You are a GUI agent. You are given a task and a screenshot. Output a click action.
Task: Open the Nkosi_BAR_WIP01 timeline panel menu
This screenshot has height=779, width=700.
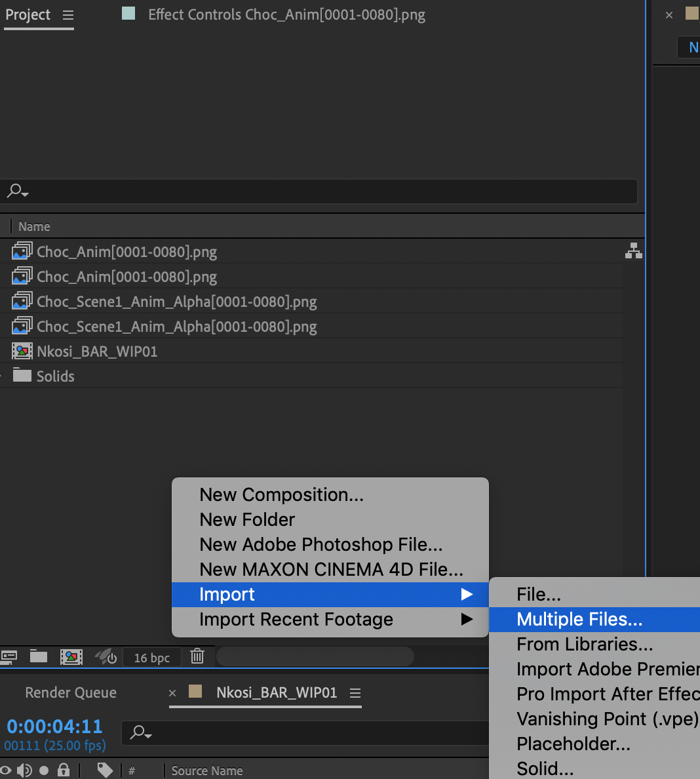tap(355, 693)
